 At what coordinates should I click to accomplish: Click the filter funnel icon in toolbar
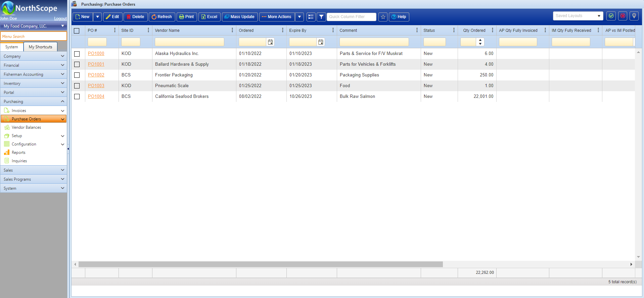(x=321, y=17)
